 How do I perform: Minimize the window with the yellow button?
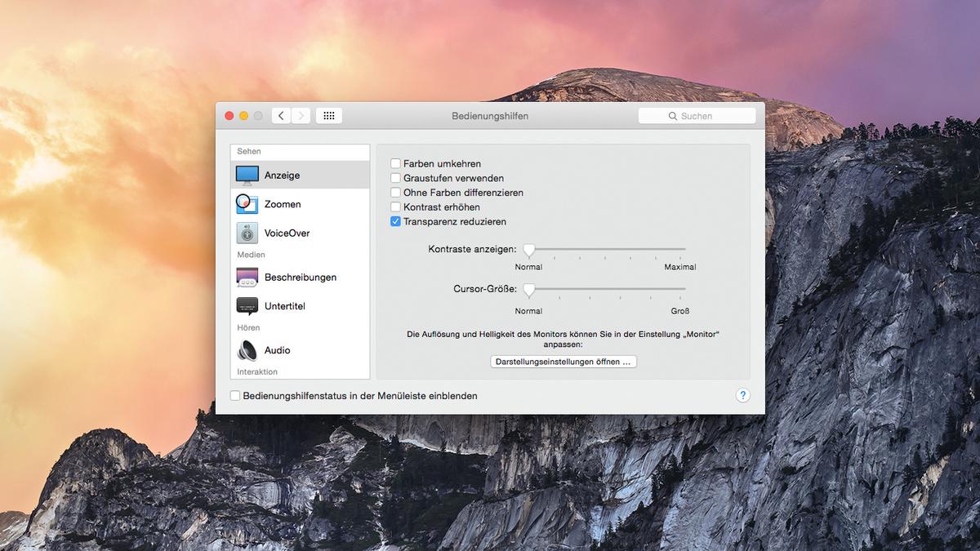[x=243, y=116]
